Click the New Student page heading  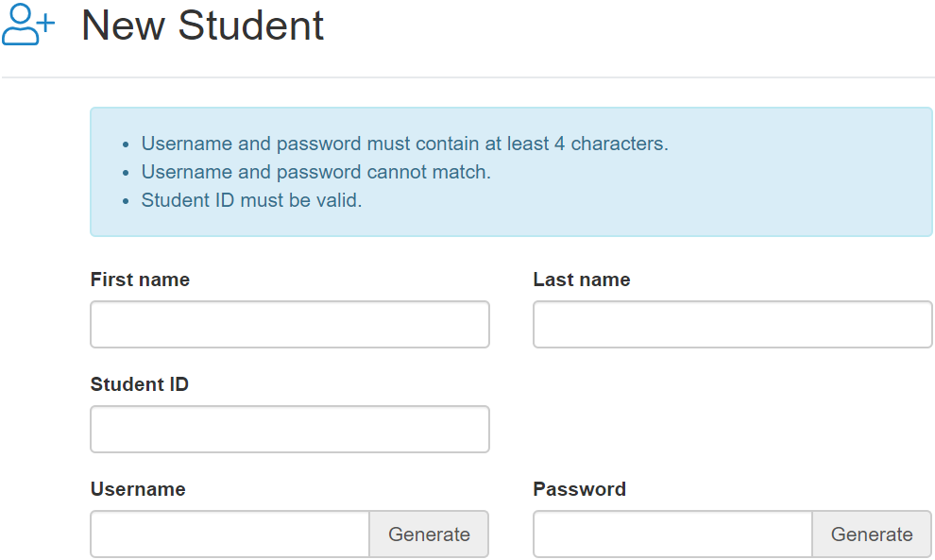(202, 25)
